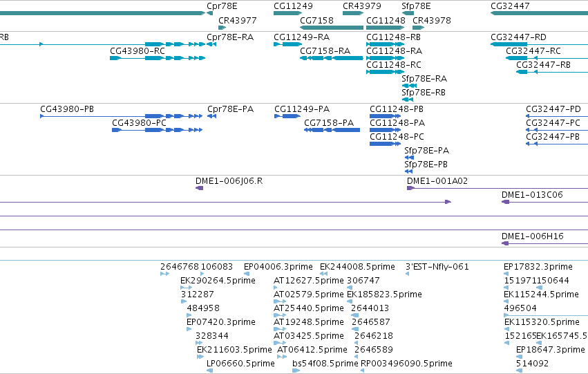Select clone DME1-001A02

point(437,181)
